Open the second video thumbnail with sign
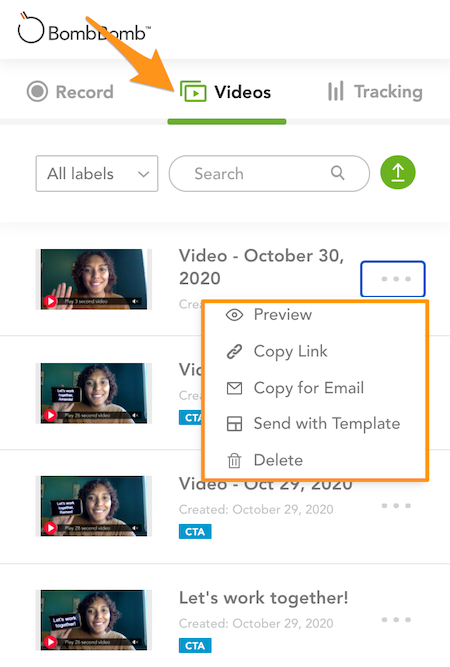This screenshot has width=450, height=667. pos(94,393)
